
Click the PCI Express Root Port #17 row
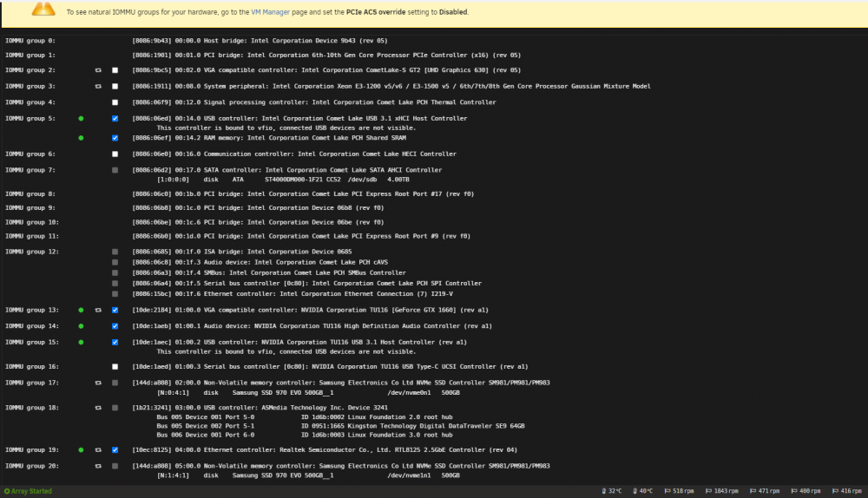click(x=303, y=194)
